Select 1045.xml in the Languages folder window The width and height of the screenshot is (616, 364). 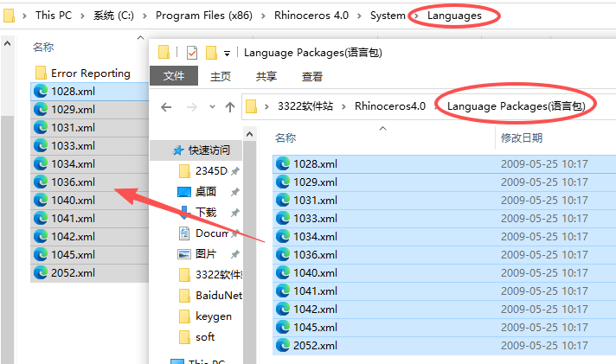[90, 254]
